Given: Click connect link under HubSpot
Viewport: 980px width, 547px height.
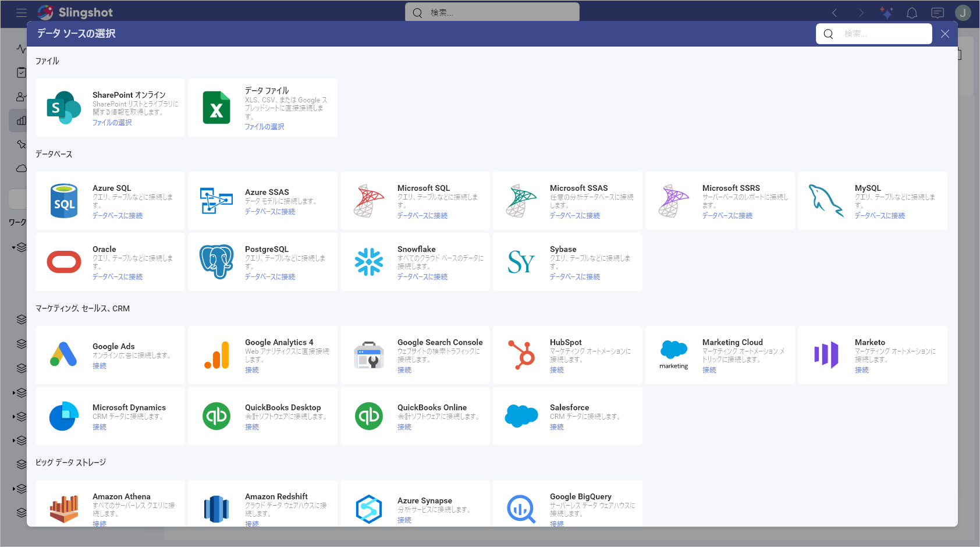Looking at the screenshot, I should pos(557,370).
